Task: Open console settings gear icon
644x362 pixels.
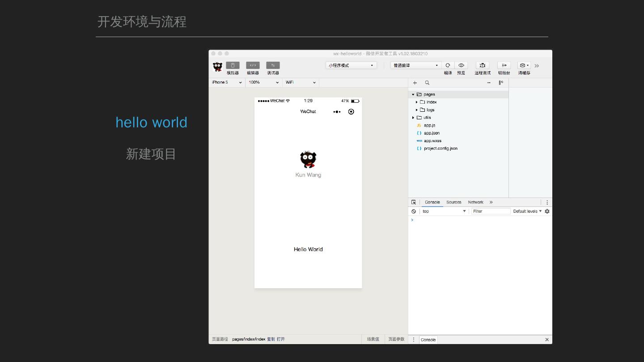Action: tap(547, 211)
